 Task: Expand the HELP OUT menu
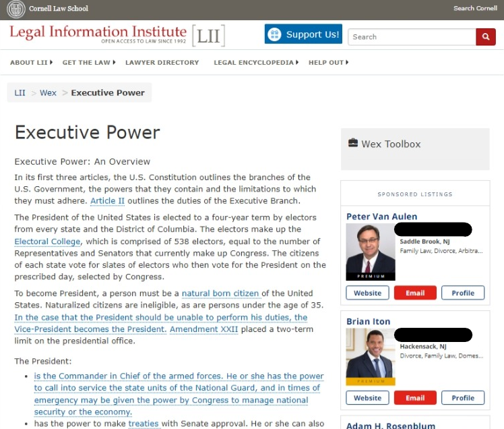(x=328, y=63)
